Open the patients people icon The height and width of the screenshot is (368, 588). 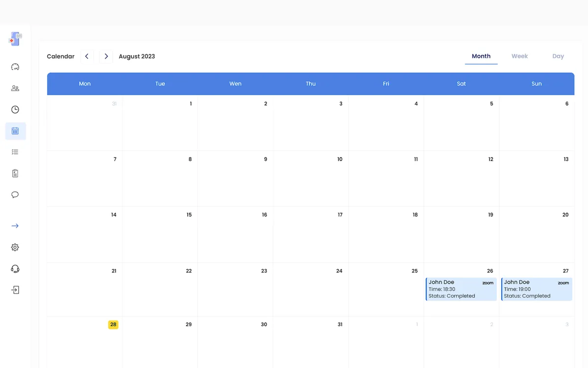coord(15,88)
